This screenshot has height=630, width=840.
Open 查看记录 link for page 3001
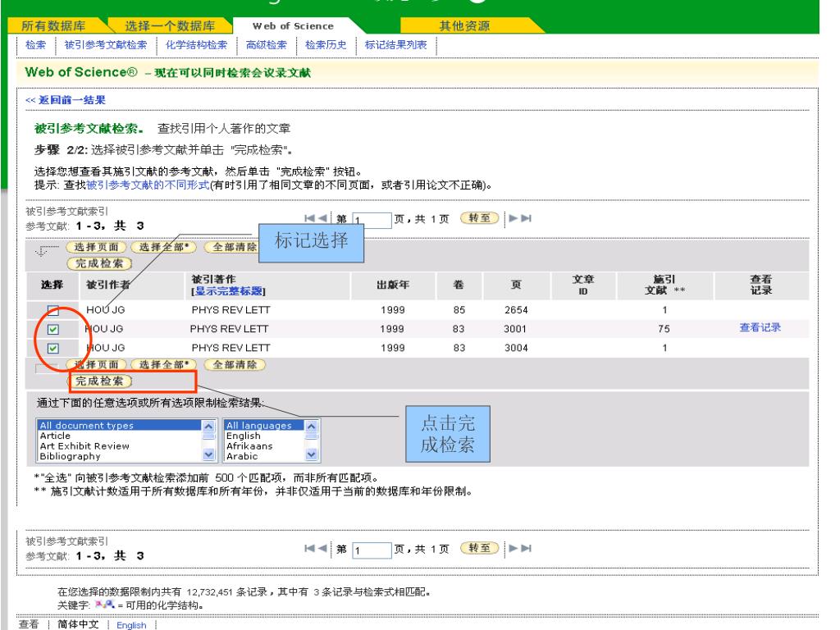(760, 327)
